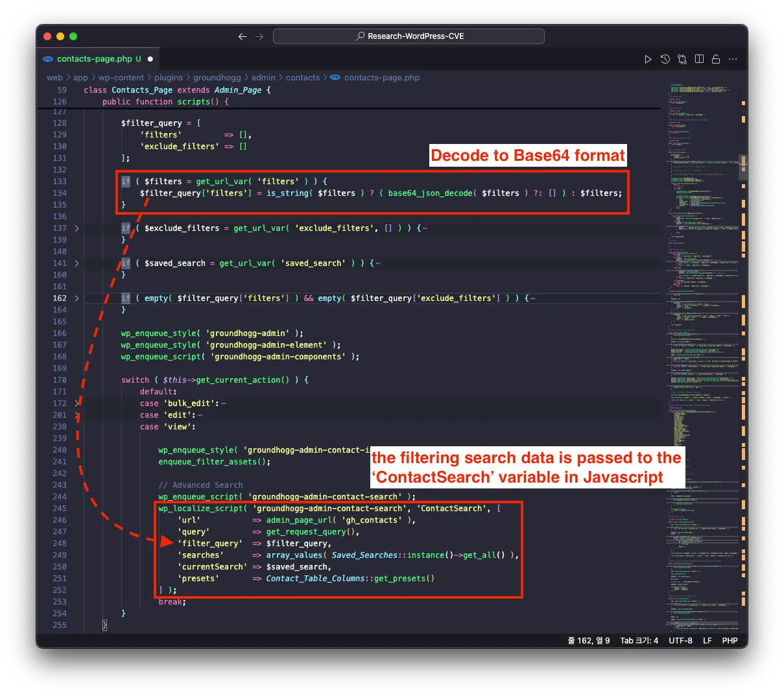Run the PHP file with play icon
Screen dimensions: 784x696
[648, 59]
